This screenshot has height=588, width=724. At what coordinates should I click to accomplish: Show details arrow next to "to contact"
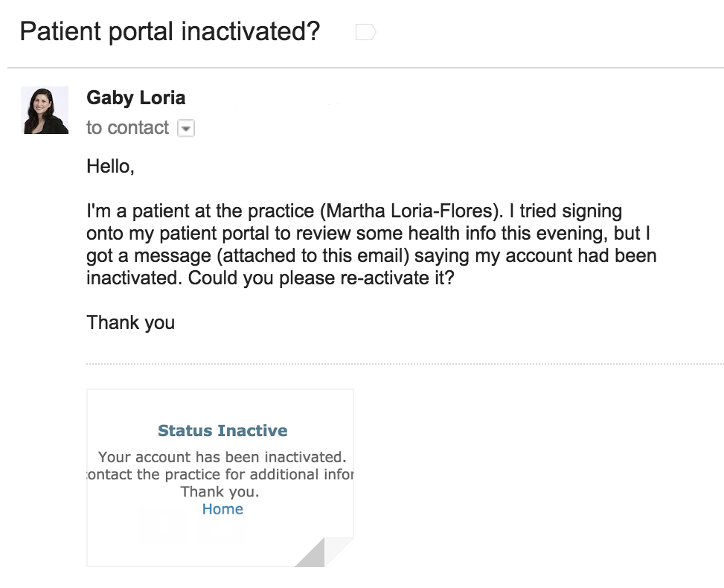tap(186, 129)
